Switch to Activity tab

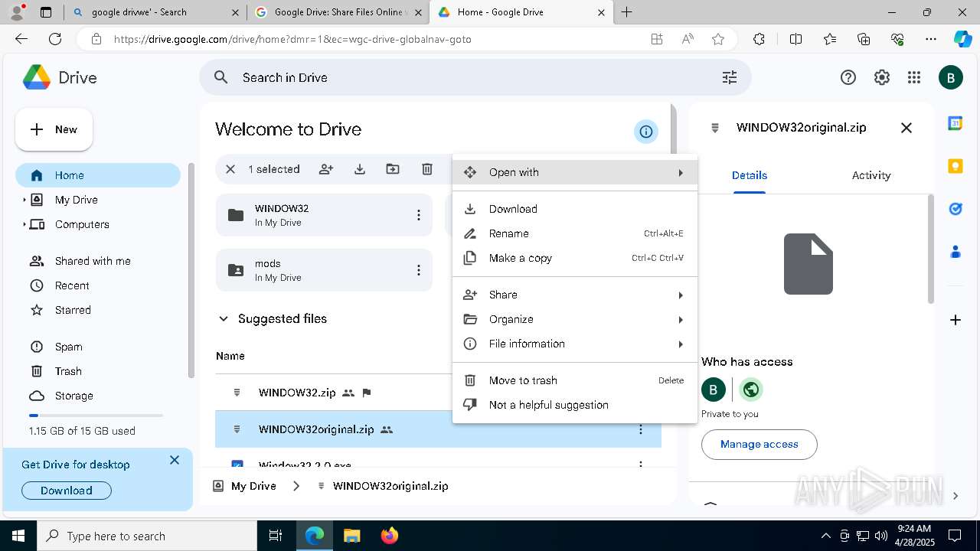coord(871,175)
